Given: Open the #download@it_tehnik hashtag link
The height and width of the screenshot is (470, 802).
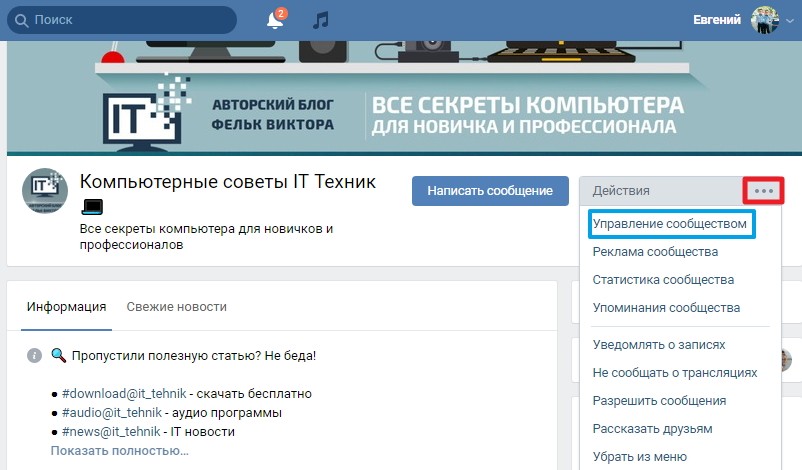Looking at the screenshot, I should (124, 393).
